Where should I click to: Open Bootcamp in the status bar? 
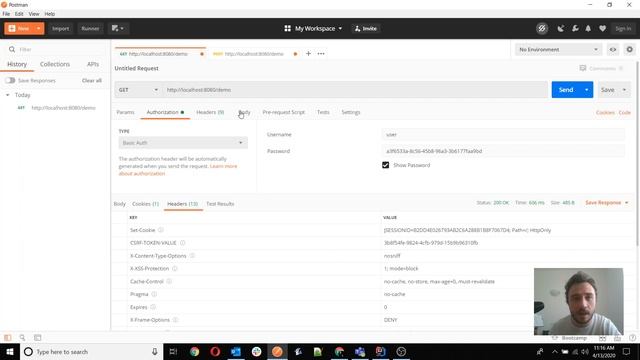pyautogui.click(x=570, y=338)
